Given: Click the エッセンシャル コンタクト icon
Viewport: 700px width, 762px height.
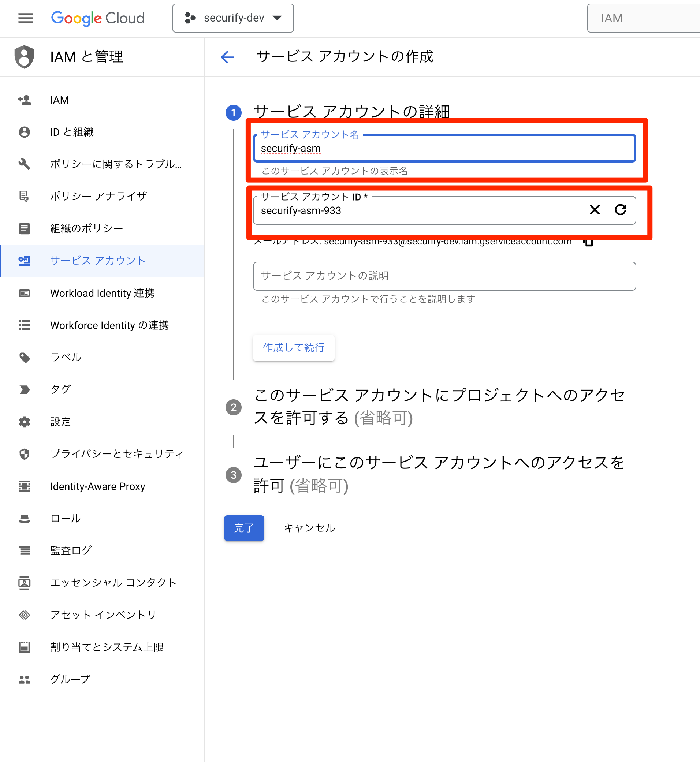Looking at the screenshot, I should click(x=24, y=583).
